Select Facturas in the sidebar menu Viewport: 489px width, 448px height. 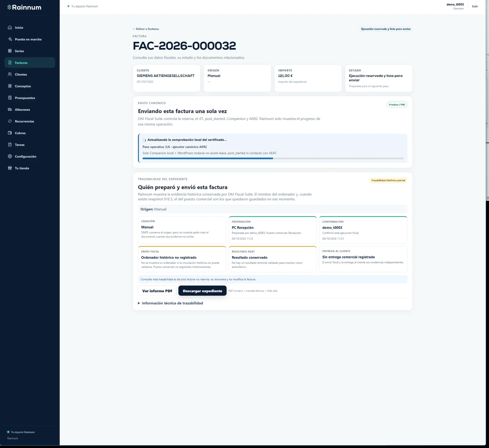(30, 62)
